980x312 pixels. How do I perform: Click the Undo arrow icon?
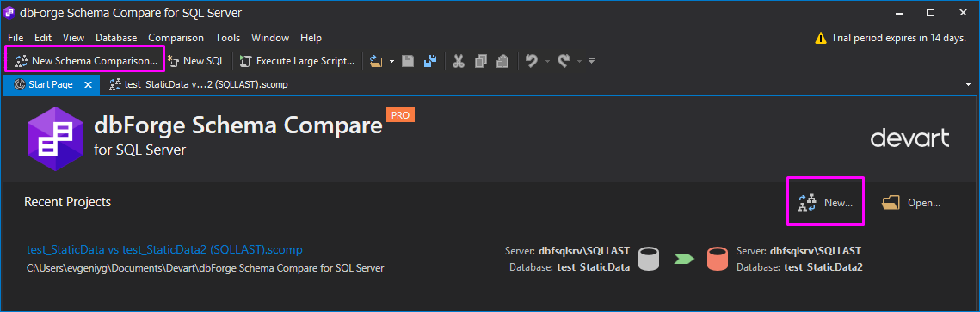(x=532, y=61)
